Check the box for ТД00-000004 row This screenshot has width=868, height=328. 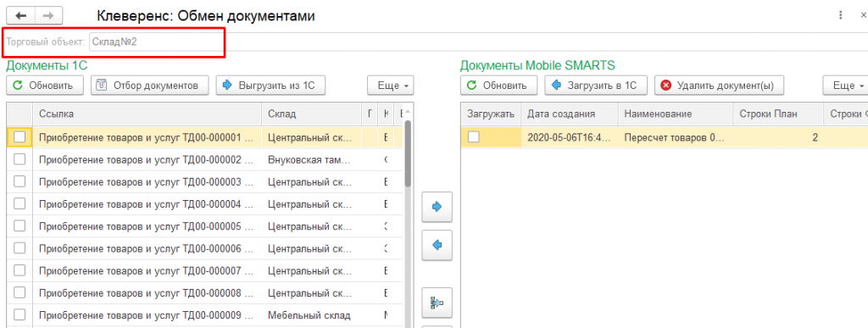click(x=19, y=203)
